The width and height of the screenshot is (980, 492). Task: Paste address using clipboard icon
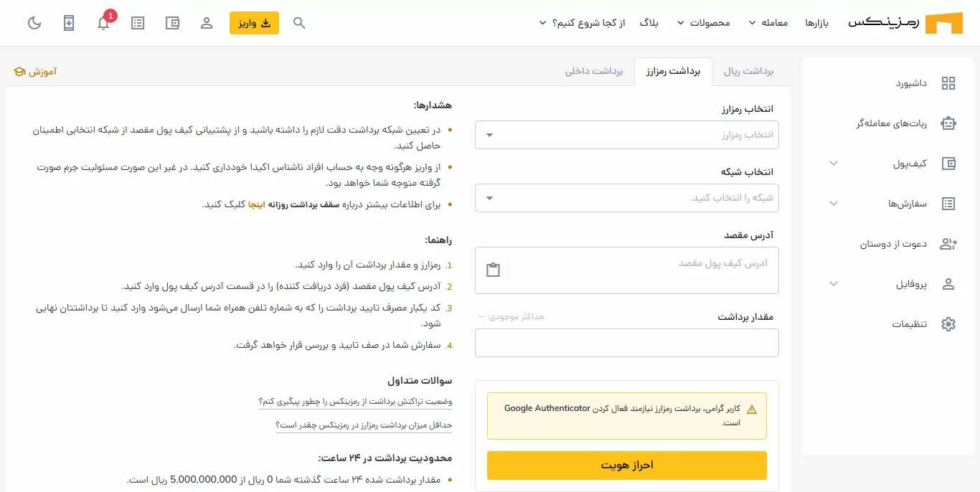tap(492, 270)
